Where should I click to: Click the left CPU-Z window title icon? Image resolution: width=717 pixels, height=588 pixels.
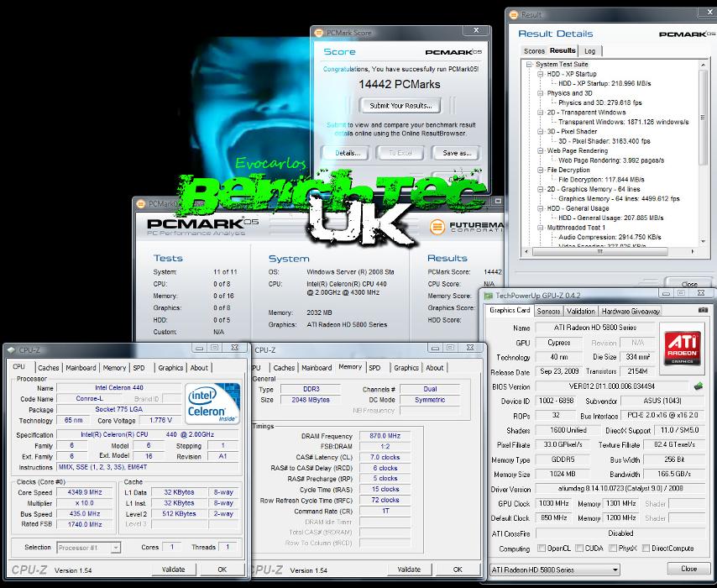11,350
